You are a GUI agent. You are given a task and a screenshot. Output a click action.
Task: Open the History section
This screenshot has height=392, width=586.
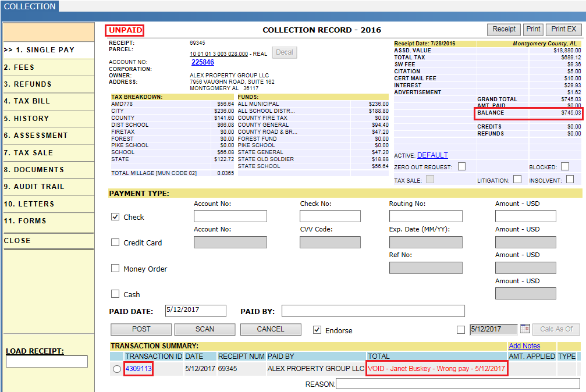(48, 119)
